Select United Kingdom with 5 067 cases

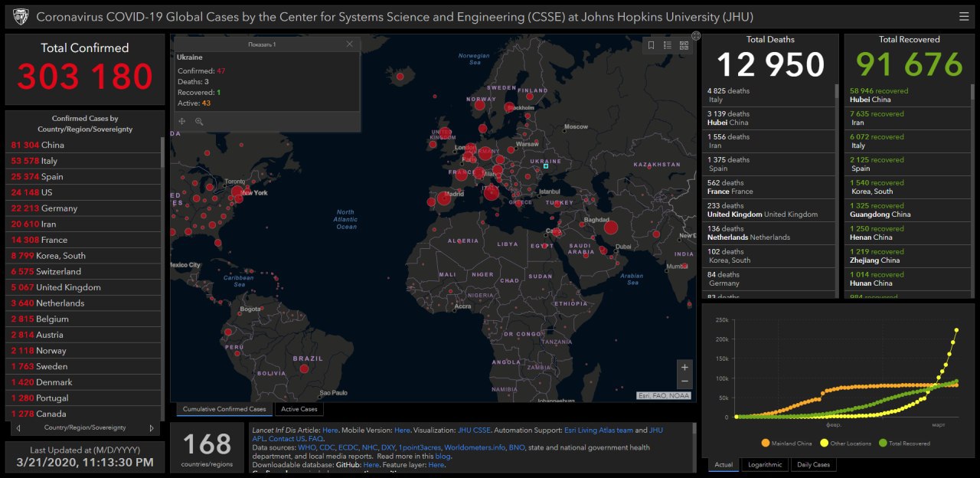click(x=84, y=287)
